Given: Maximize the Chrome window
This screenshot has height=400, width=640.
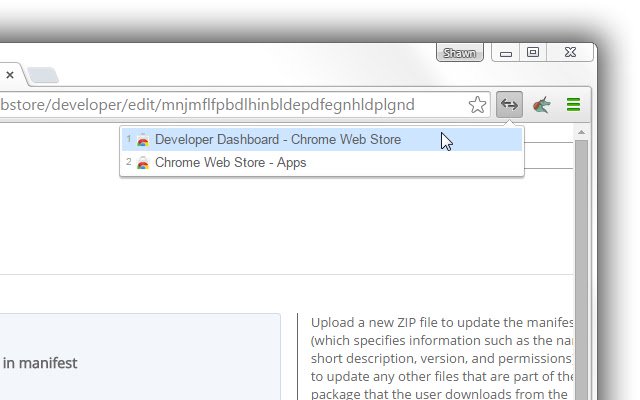Looking at the screenshot, I should [x=533, y=53].
